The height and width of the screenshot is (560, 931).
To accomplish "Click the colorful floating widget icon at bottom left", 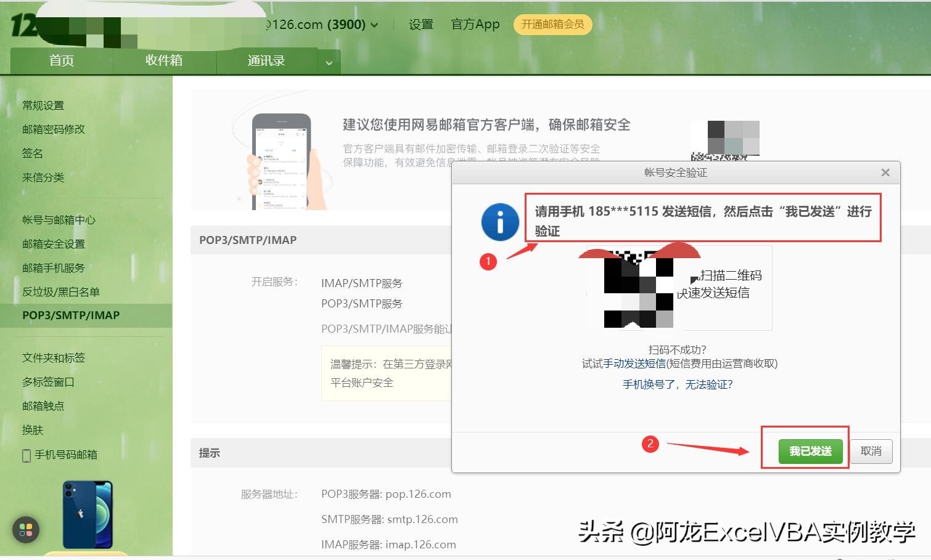I will tap(25, 530).
